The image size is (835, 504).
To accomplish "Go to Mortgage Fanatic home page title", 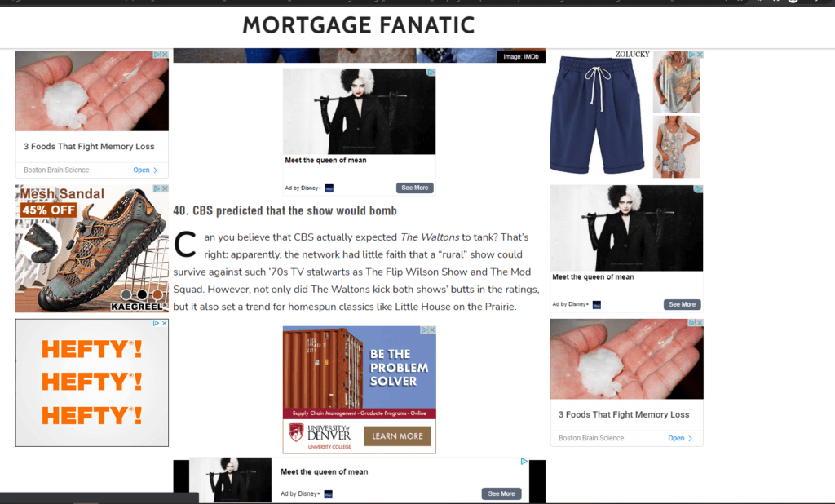I will pos(359,25).
